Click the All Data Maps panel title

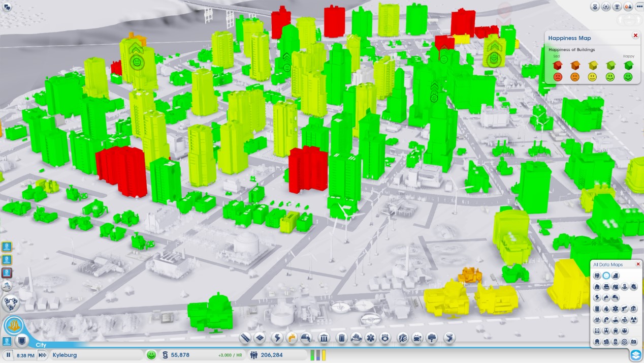click(x=608, y=264)
